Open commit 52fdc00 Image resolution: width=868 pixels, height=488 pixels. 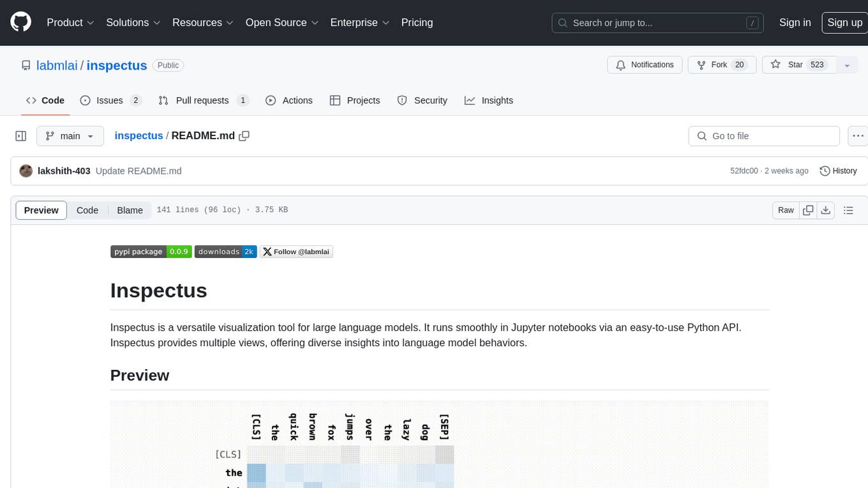point(744,171)
